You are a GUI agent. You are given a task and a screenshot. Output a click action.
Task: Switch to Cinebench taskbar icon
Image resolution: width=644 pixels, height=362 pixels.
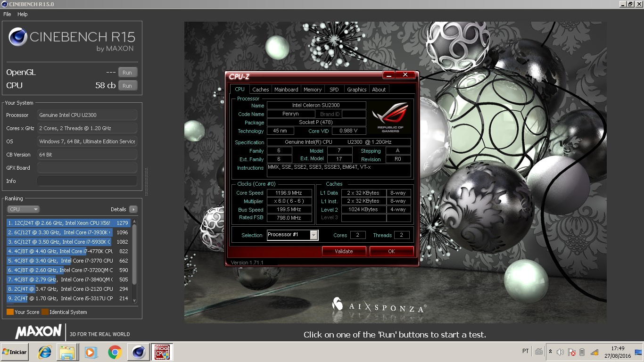(x=138, y=352)
